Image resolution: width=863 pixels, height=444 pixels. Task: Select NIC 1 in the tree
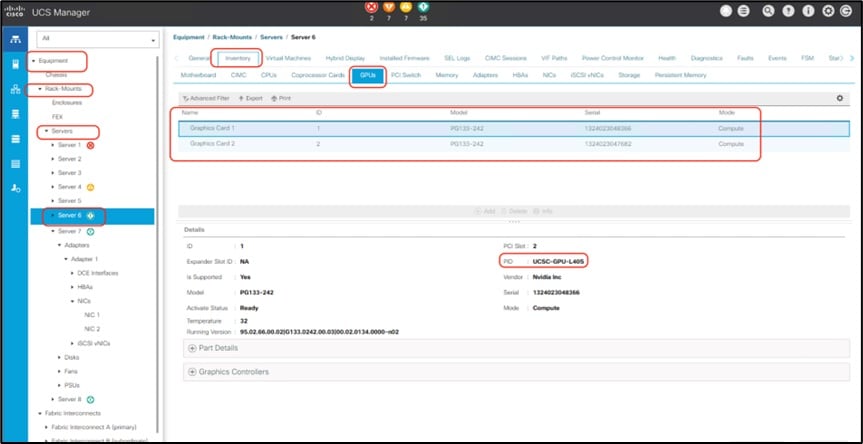92,315
